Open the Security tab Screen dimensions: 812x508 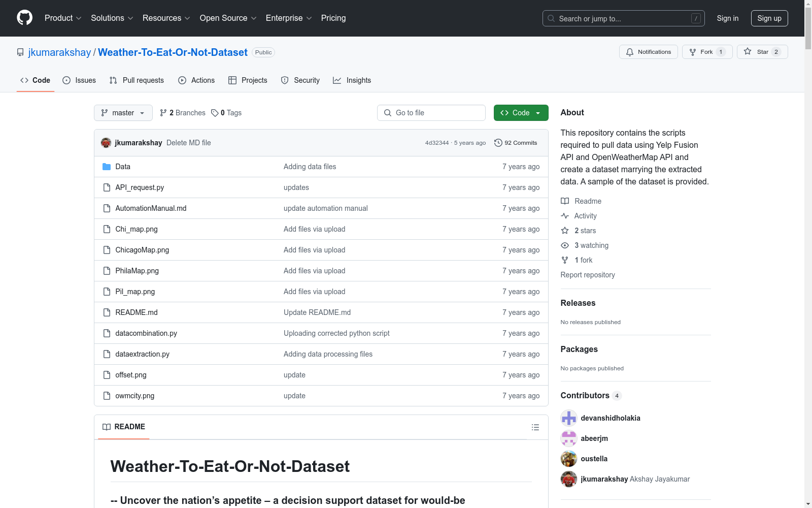coord(300,80)
